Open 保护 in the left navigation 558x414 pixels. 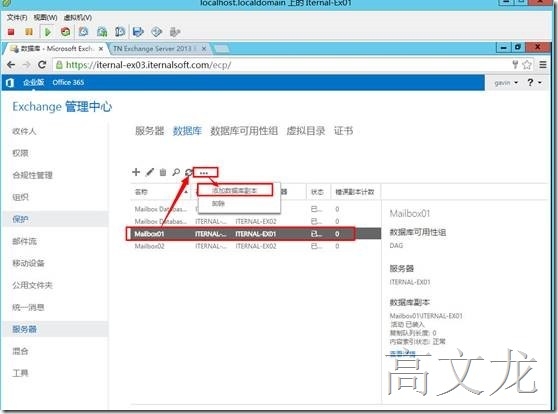(20, 219)
